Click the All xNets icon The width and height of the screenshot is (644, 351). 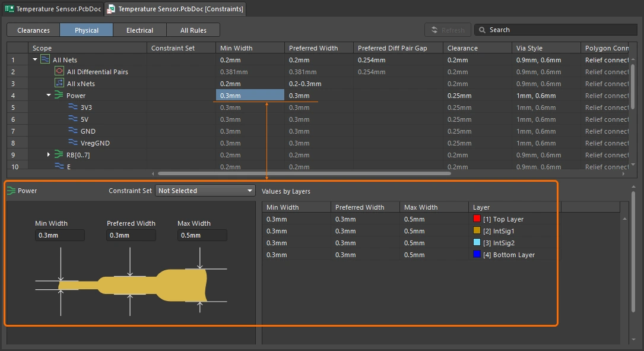[59, 83]
